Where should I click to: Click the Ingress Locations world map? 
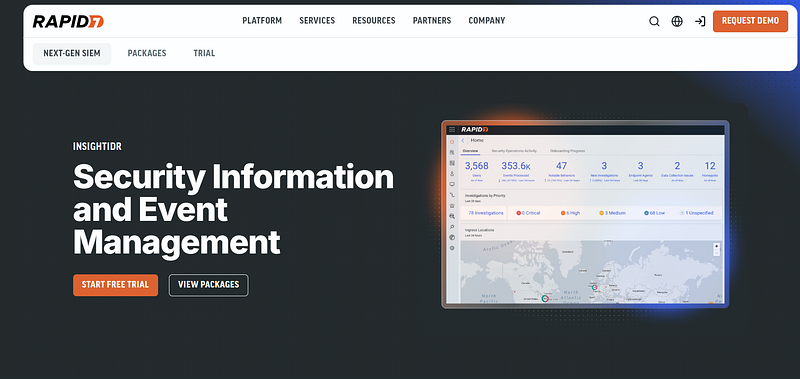591,272
